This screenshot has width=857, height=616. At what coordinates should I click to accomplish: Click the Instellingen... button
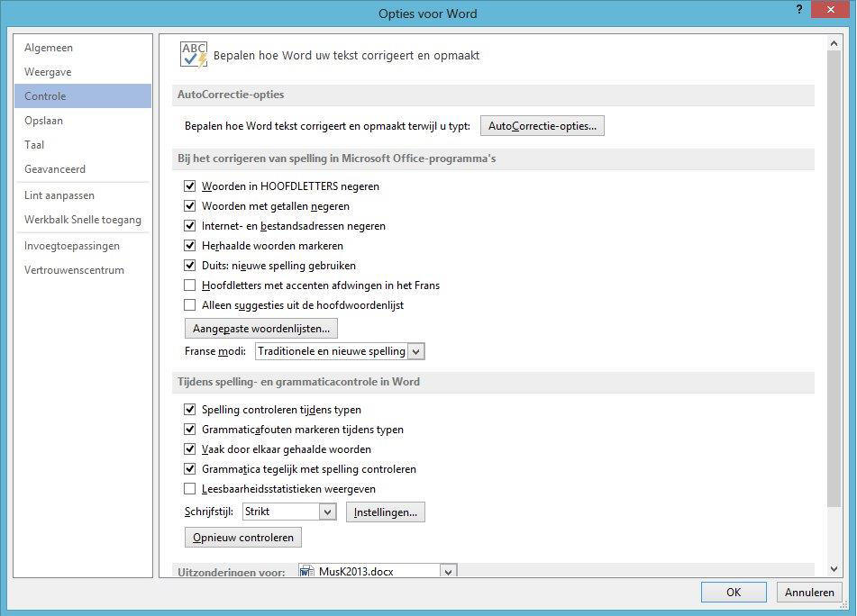point(386,512)
